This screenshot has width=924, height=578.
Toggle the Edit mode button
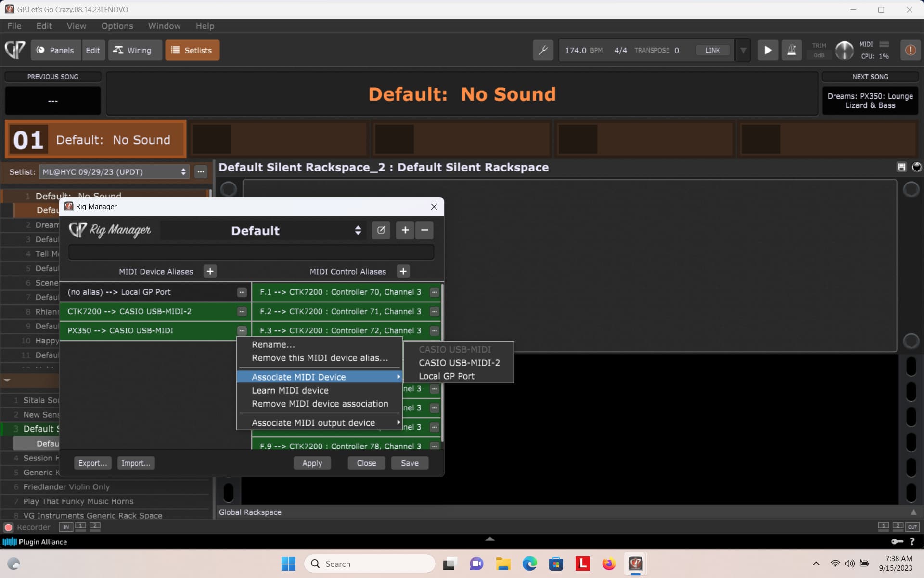(93, 50)
